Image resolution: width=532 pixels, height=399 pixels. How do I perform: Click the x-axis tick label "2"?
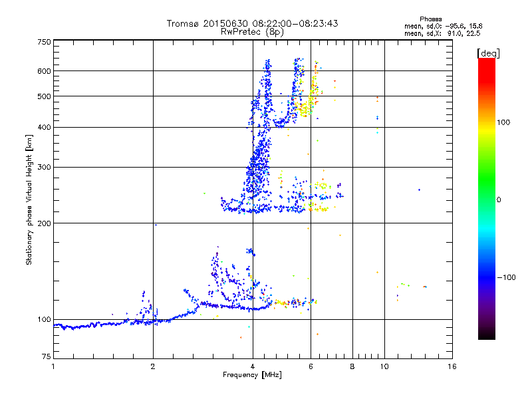pos(153,366)
